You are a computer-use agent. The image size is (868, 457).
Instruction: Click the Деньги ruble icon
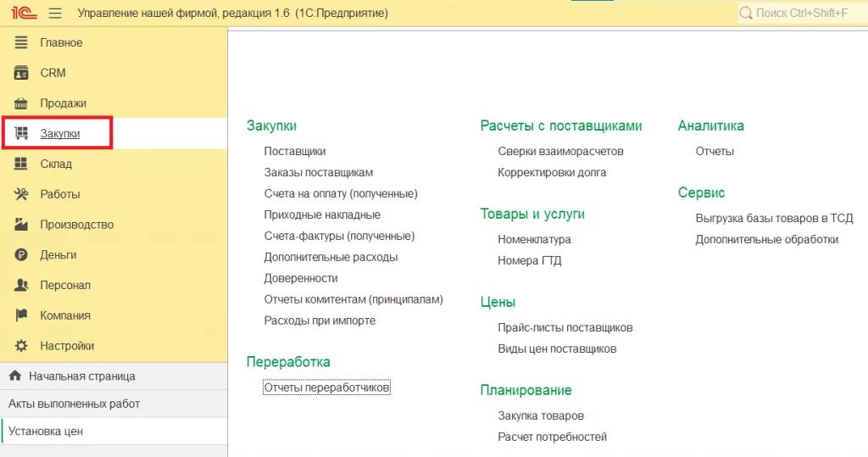click(21, 255)
